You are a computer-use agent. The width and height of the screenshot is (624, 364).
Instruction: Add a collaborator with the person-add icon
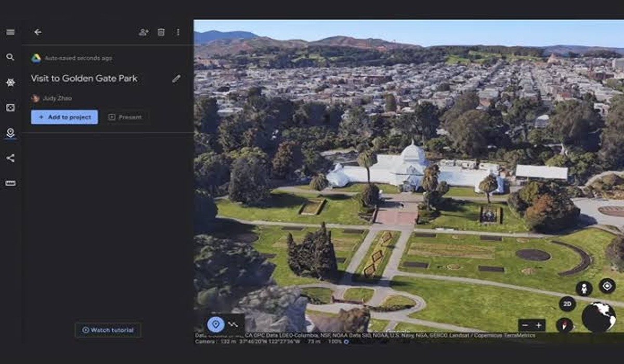coord(143,32)
